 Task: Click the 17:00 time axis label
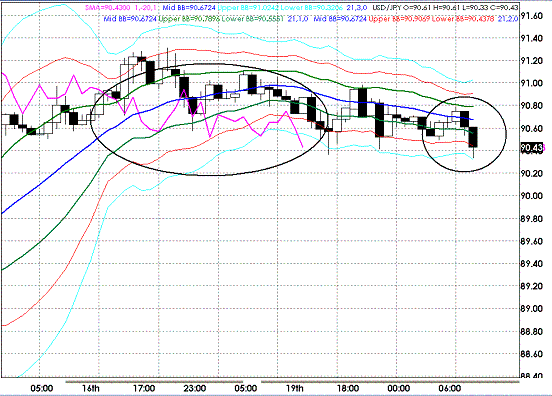(x=144, y=388)
